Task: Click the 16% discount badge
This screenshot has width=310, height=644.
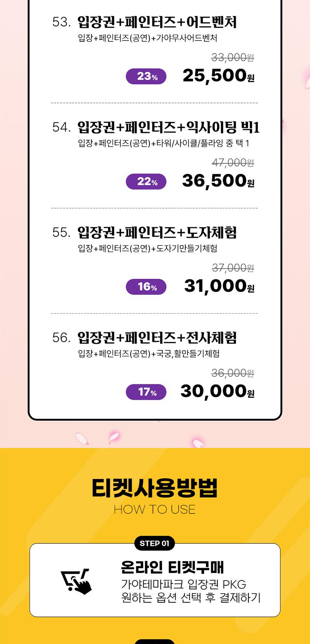Action: click(x=146, y=287)
